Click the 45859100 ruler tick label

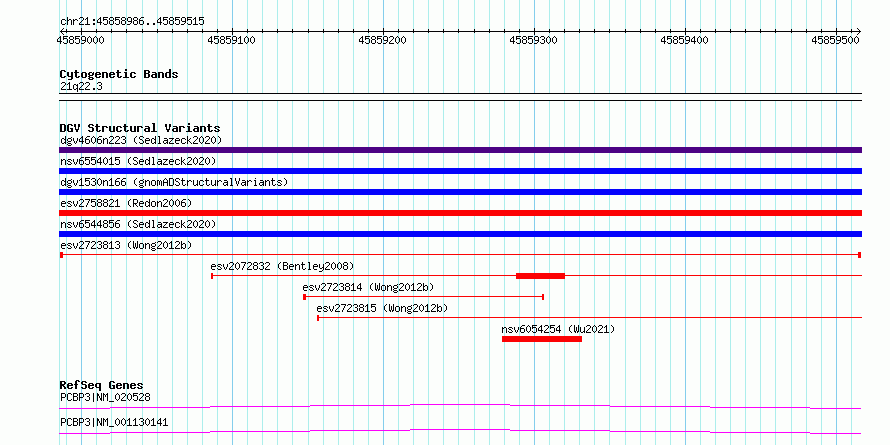pyautogui.click(x=232, y=40)
